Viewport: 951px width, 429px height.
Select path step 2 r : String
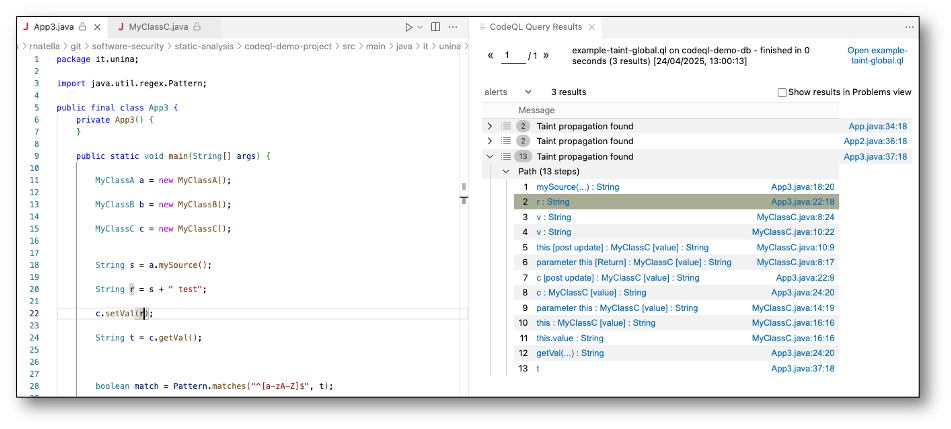553,202
